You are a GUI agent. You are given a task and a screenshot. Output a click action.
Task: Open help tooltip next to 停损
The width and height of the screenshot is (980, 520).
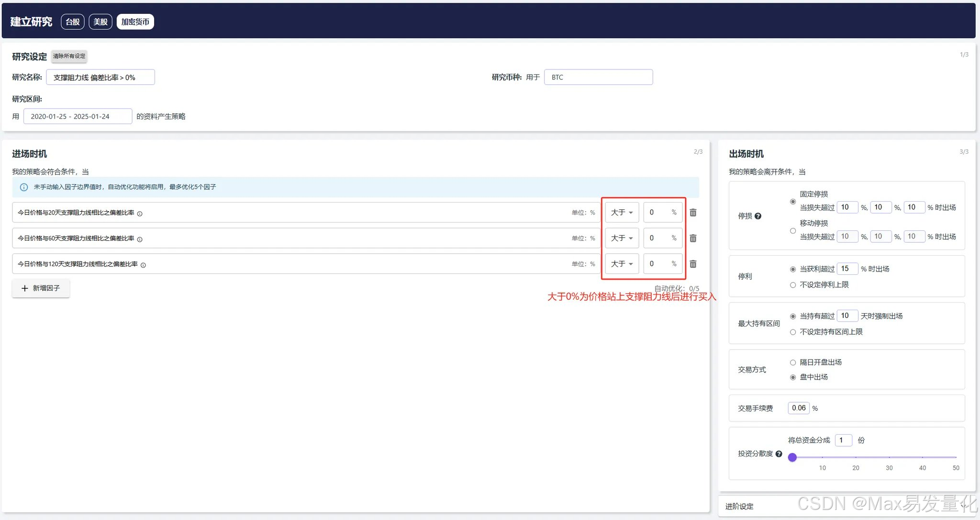pos(758,216)
